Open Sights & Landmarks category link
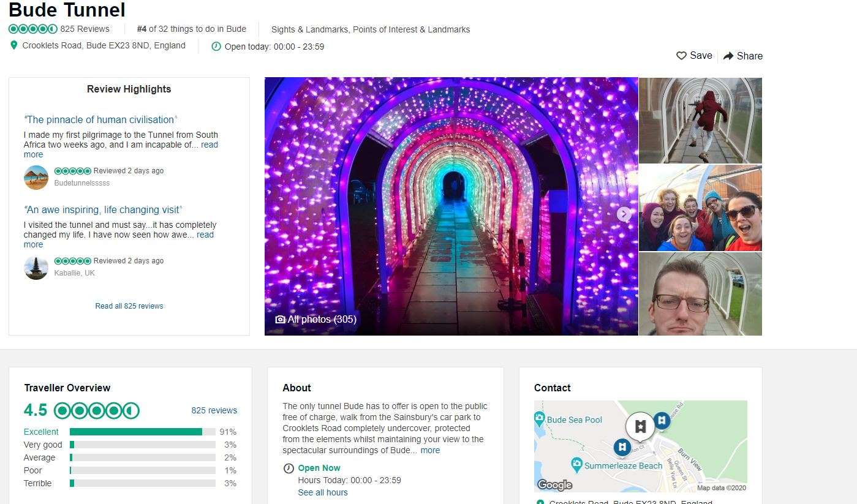The width and height of the screenshot is (857, 504). tap(310, 29)
